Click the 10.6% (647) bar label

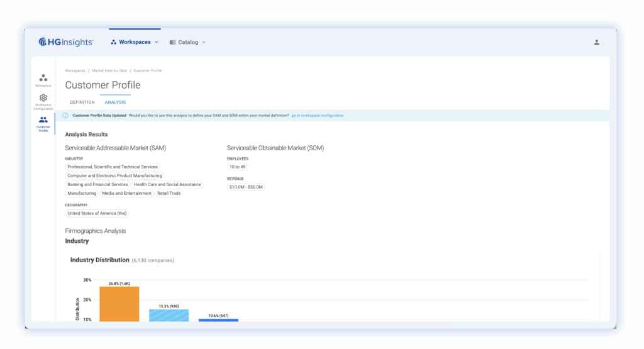tap(218, 316)
